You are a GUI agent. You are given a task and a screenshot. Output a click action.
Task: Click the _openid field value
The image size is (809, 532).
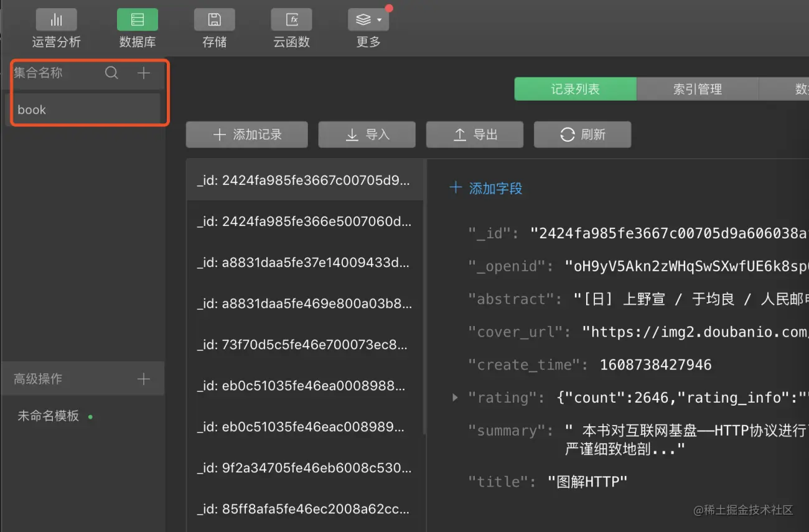686,266
